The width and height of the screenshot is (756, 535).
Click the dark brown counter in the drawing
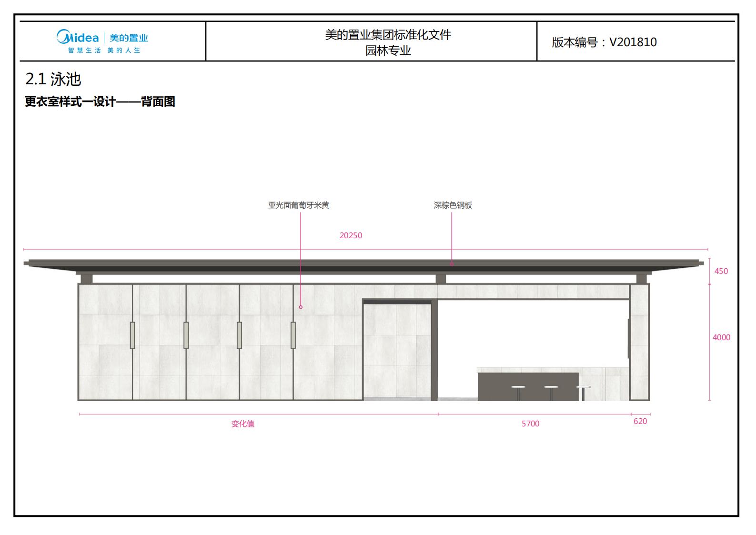528,386
